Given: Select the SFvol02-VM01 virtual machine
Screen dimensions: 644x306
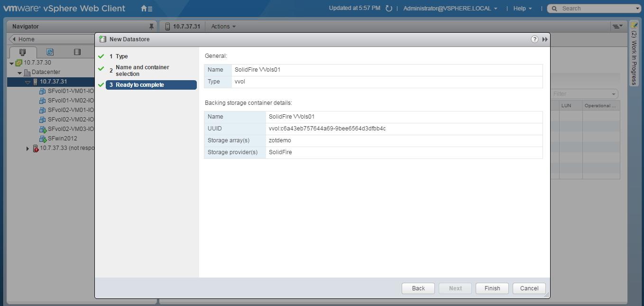Looking at the screenshot, I should pyautogui.click(x=71, y=110).
